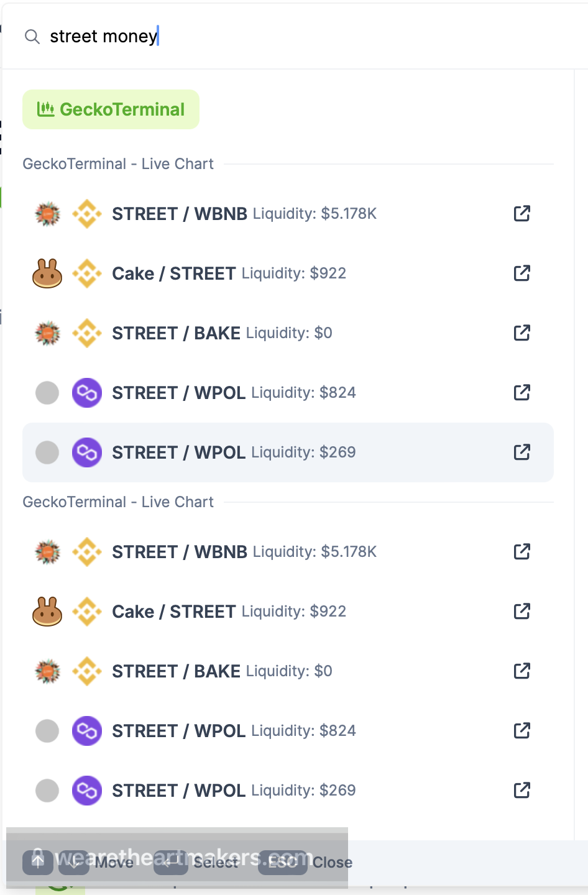This screenshot has width=588, height=895.
Task: Click the down arrow Move key
Action: [74, 862]
